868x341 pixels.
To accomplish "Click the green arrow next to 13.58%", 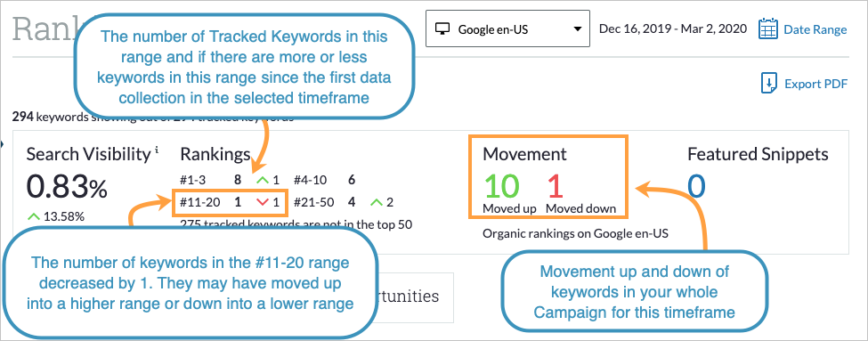I will pos(33,216).
